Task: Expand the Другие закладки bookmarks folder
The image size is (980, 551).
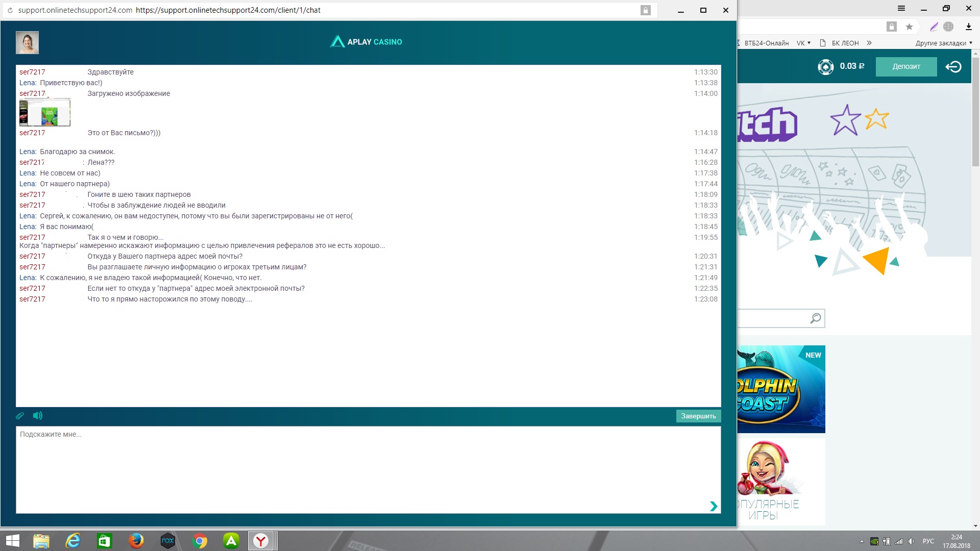Action: coord(943,43)
